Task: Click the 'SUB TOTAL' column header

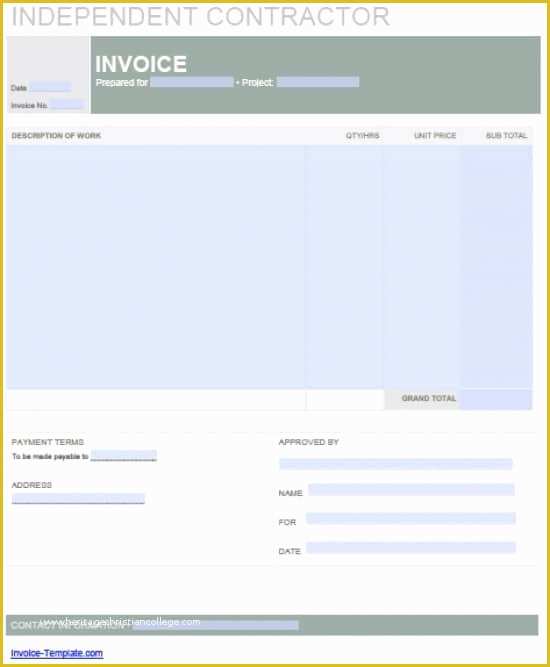Action: click(x=507, y=136)
